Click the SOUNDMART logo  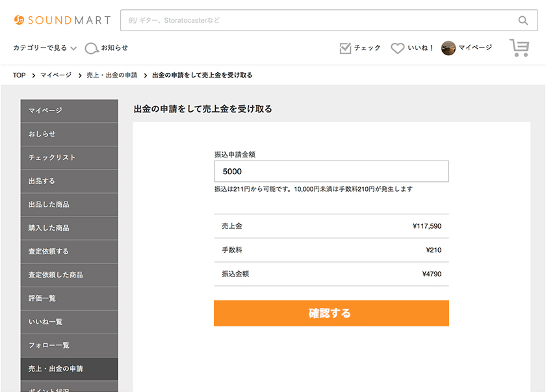click(x=62, y=20)
